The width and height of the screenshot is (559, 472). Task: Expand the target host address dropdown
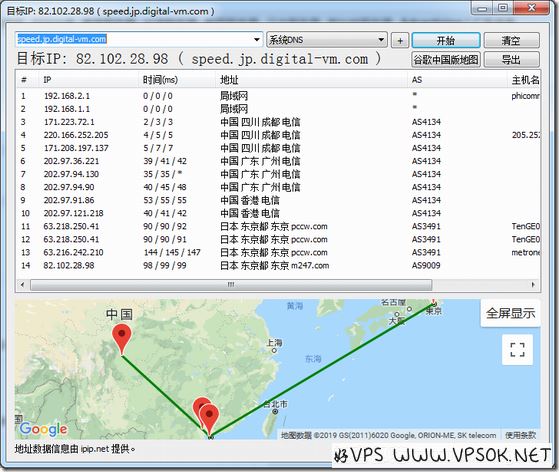click(x=257, y=40)
